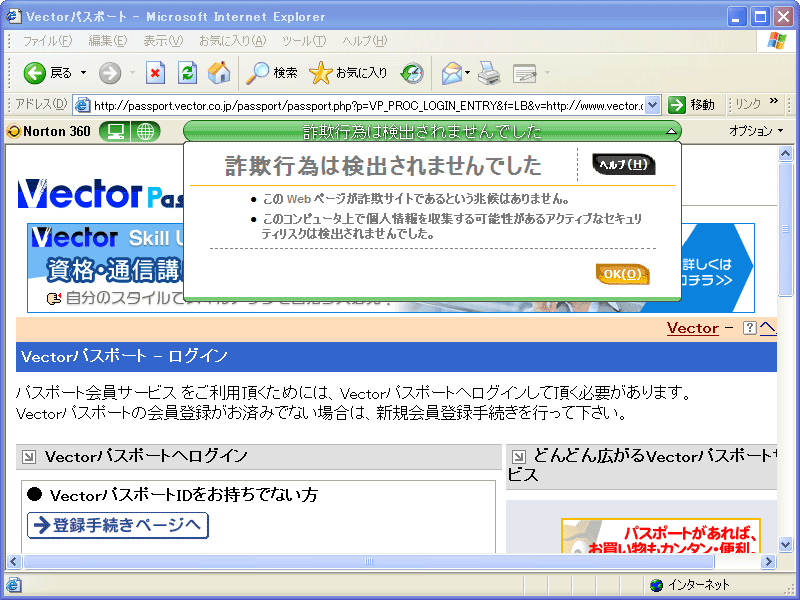800x600 pixels.
Task: Expand the address bar URL dropdown
Action: tap(653, 106)
